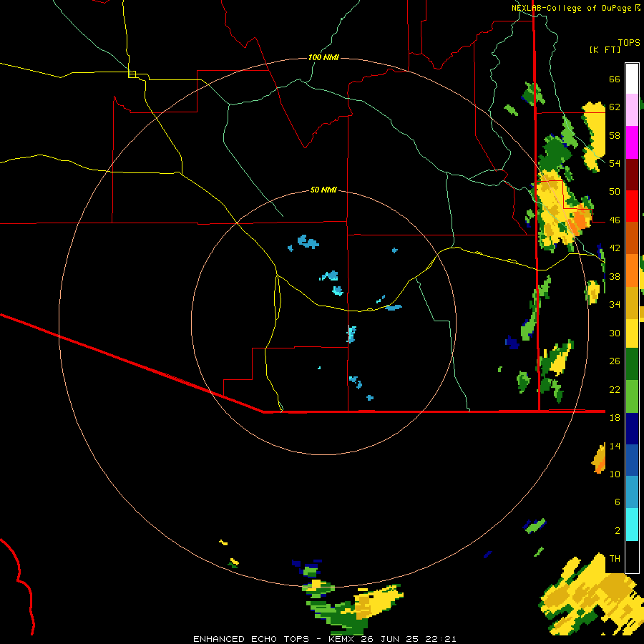This screenshot has height=644, width=644.
Task: Click the dark green legend color band
Action: [632, 364]
